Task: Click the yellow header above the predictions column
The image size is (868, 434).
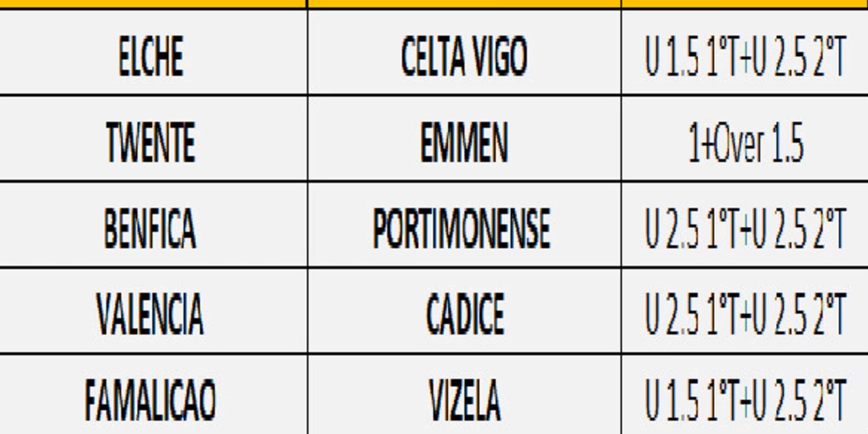Action: coord(745,3)
